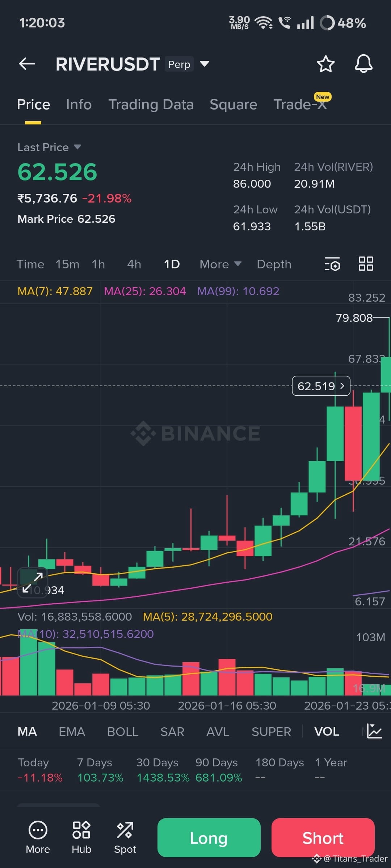Open the Trading Data tab
Viewport: 391px width, 868px height.
point(151,105)
